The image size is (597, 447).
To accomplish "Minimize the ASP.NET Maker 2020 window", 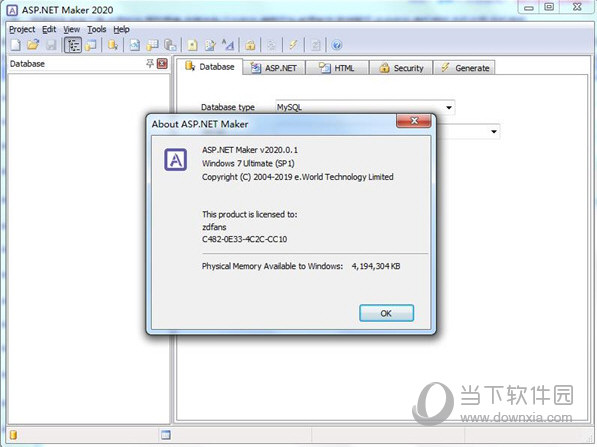I will (529, 7).
